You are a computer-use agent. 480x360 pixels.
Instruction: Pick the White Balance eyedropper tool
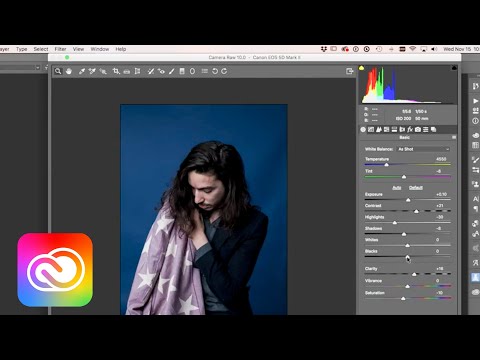(x=82, y=71)
